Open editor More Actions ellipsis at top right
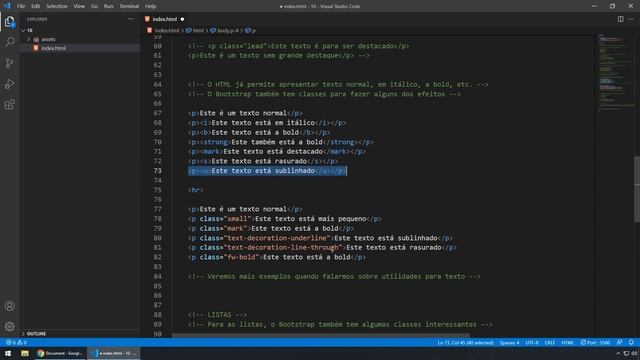Screen dimensions: 640x360 (x=631, y=19)
